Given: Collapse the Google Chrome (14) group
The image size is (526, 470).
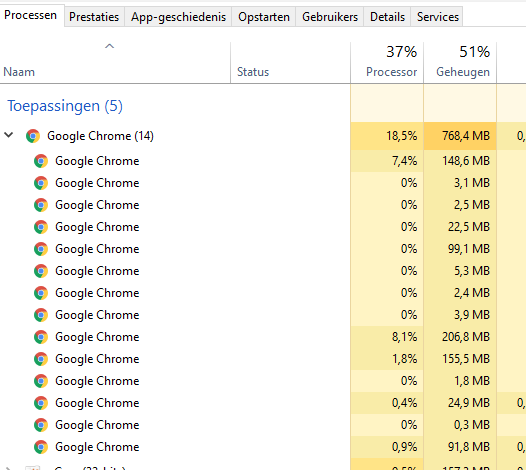Looking at the screenshot, I should pos(8,135).
